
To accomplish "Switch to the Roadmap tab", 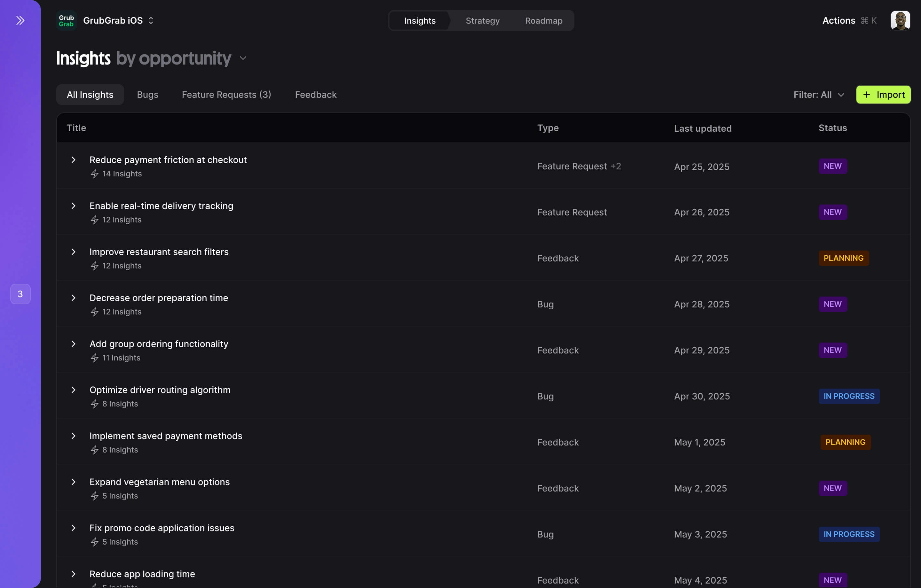I will tap(544, 21).
